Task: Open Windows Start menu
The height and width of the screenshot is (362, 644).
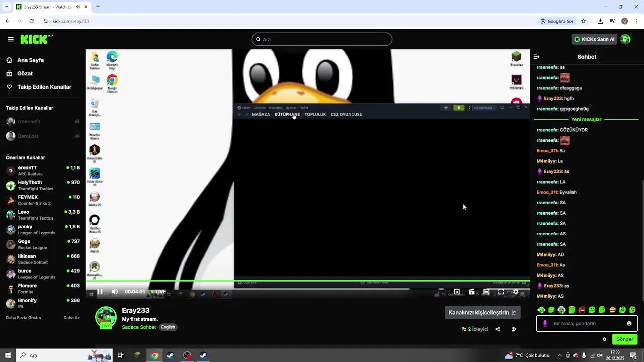Action: pos(8,355)
